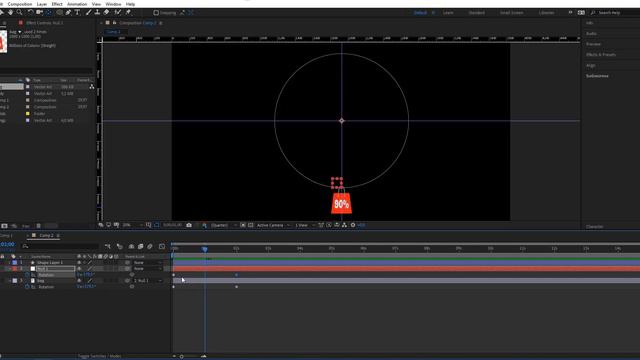Switch to the Comp 2 timeline tab
This screenshot has width=640, height=360.
(46, 236)
